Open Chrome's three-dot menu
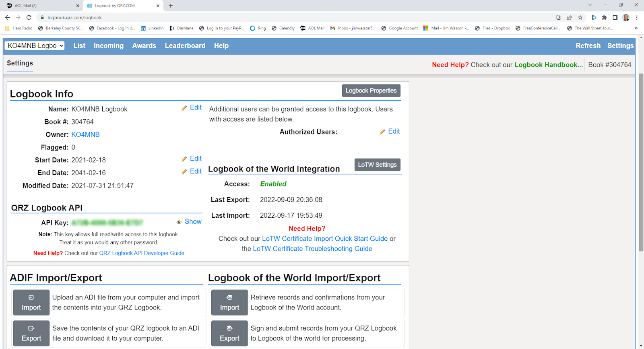 pos(637,17)
